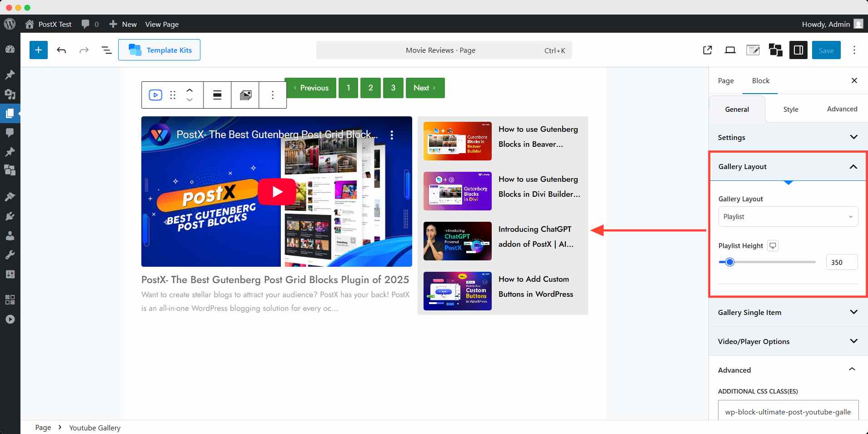Open the device preview toggle
Screen dimensions: 868x434
click(730, 50)
